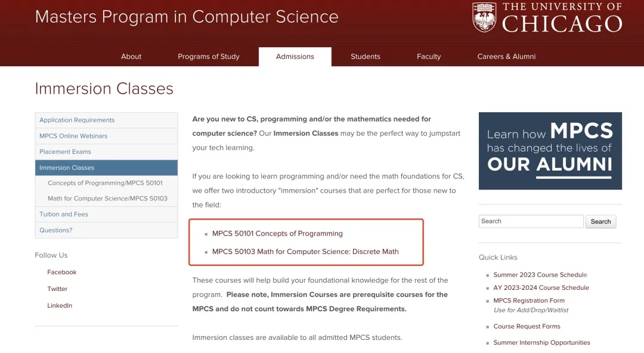The width and height of the screenshot is (644, 353).
Task: Open the Faculty menu item
Action: click(x=428, y=57)
